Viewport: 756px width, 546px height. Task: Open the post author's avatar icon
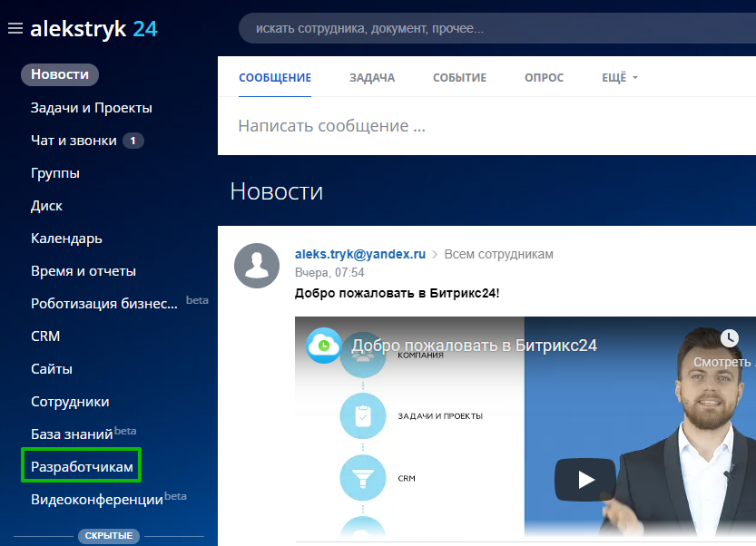[x=257, y=266]
